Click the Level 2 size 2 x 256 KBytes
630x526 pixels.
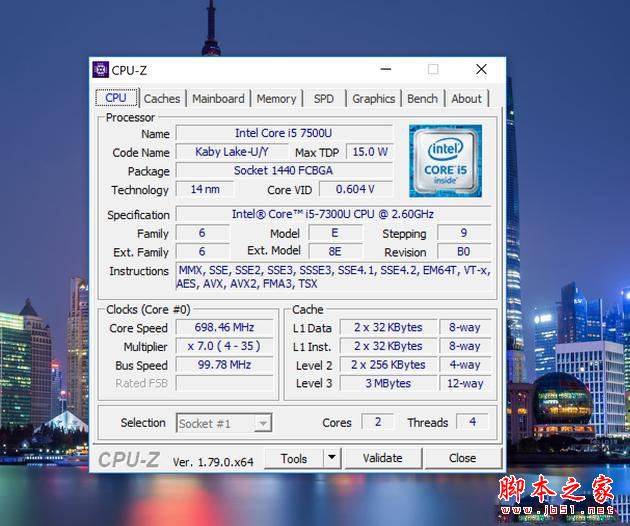click(x=388, y=365)
